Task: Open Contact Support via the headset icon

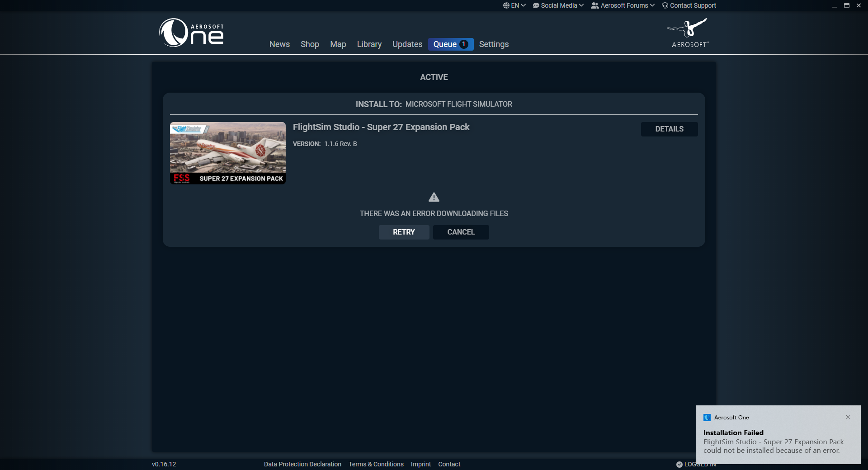Action: point(665,5)
